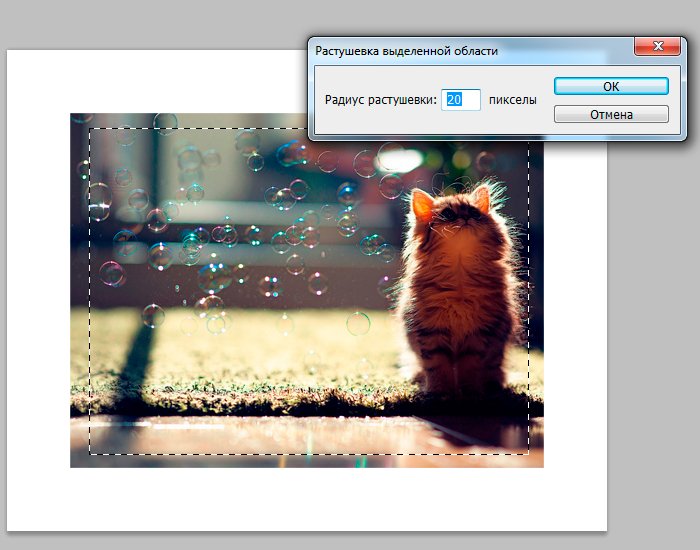Image resolution: width=700 pixels, height=550 pixels.
Task: Click top-left corner of selection marquee
Action: click(x=91, y=129)
